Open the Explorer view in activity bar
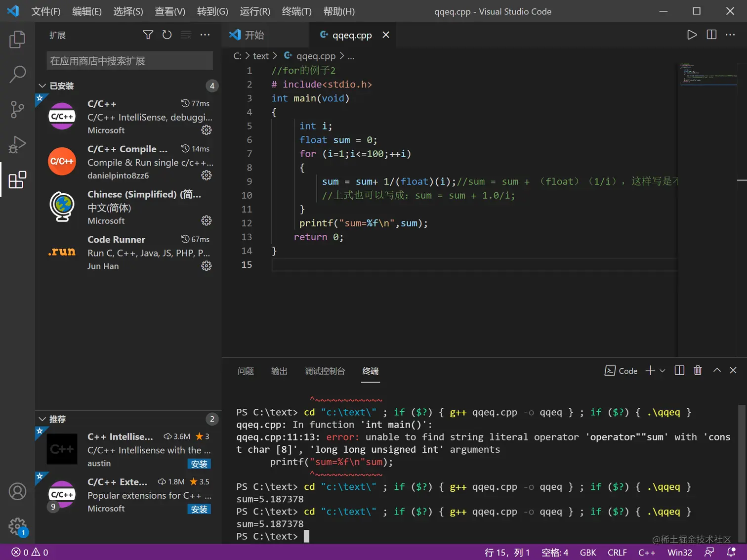 17,40
